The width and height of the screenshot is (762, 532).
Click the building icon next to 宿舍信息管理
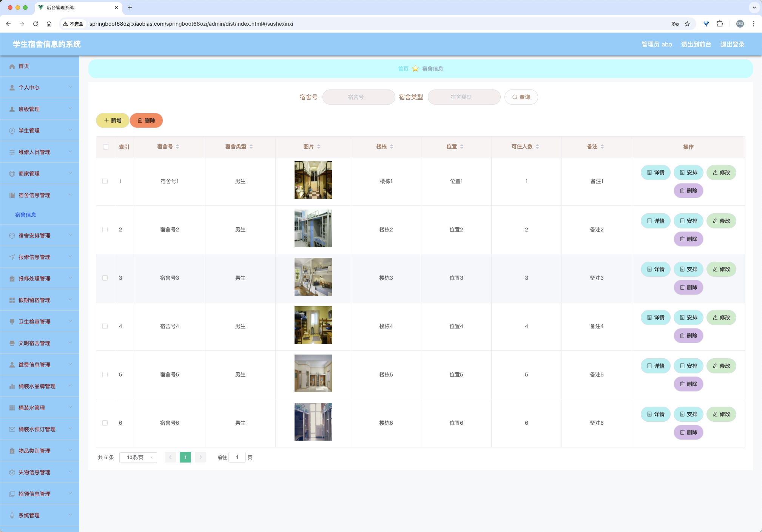click(x=12, y=196)
